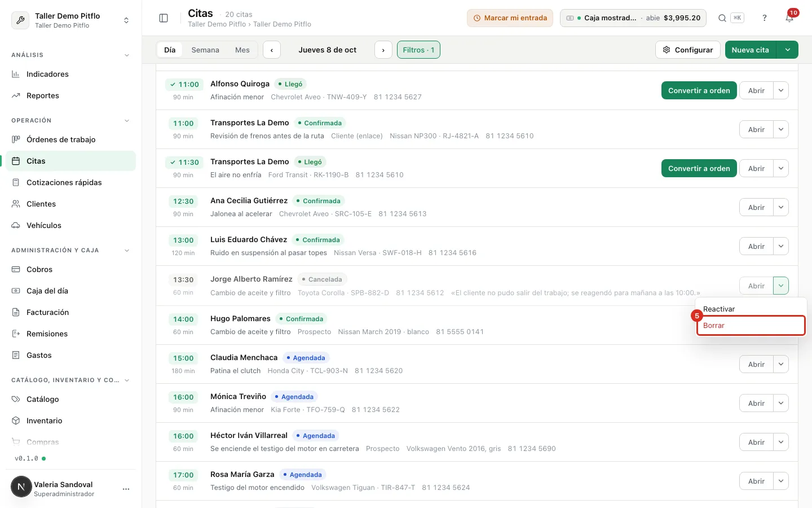This screenshot has width=812, height=508.
Task: Toggle the sidebar panel icon
Action: [x=164, y=18]
